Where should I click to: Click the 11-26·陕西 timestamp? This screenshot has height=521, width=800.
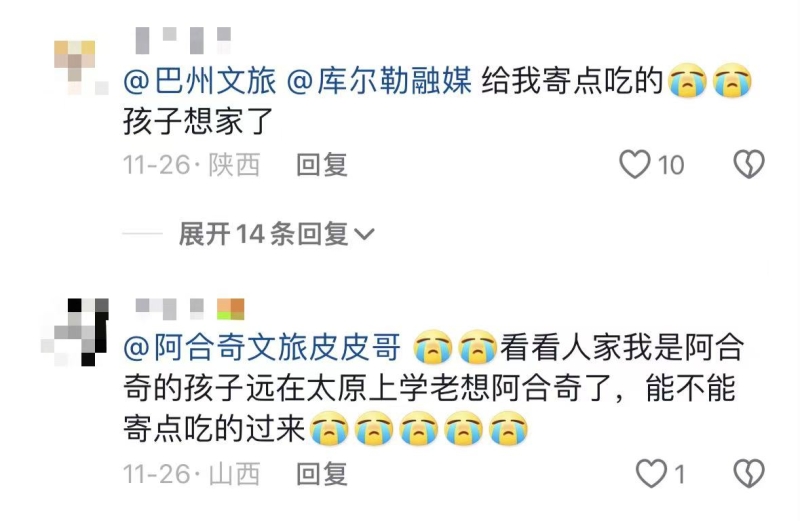[192, 165]
